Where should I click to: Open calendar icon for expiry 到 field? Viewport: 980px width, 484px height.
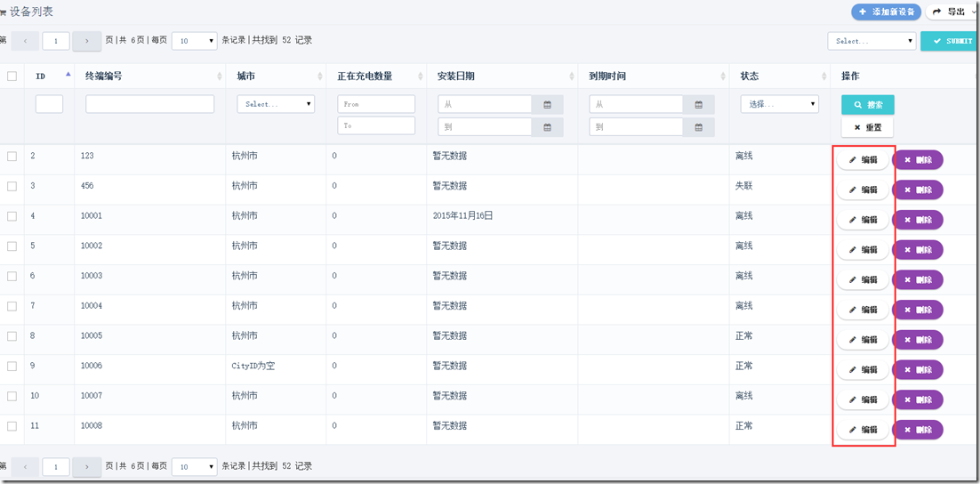699,127
